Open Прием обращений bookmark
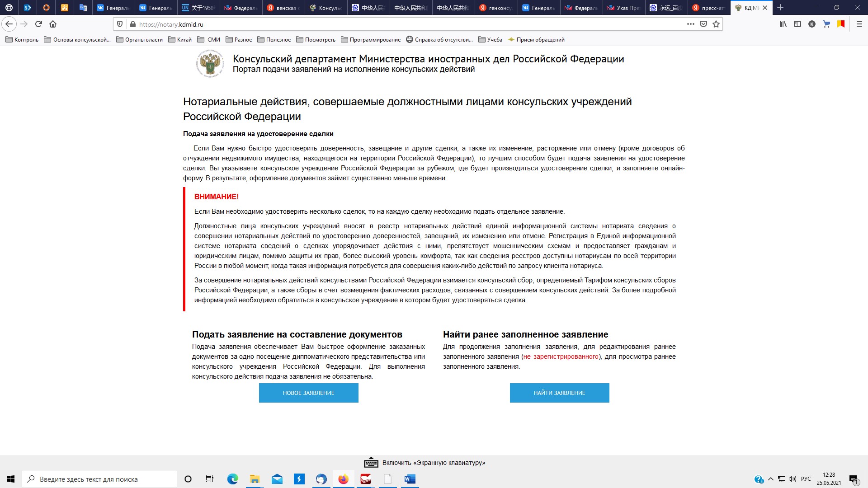Screen dimensions: 868x488 pos(536,40)
